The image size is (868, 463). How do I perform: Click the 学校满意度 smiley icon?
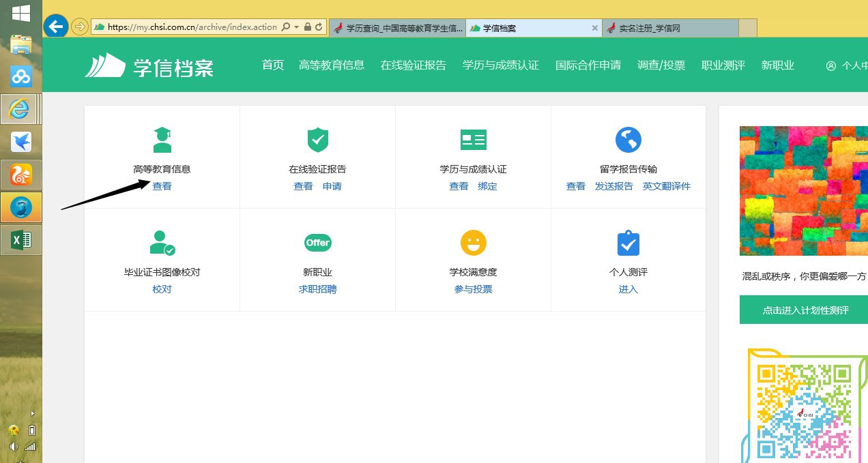click(x=473, y=243)
